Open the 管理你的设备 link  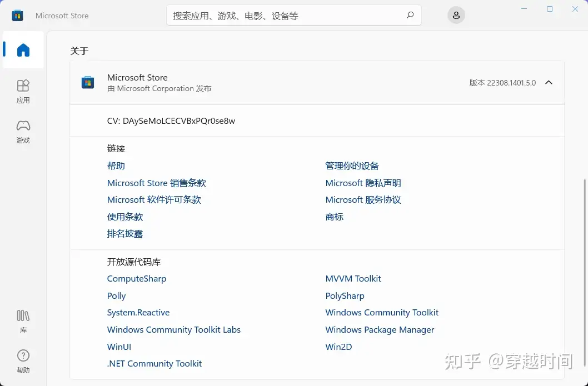click(x=352, y=166)
